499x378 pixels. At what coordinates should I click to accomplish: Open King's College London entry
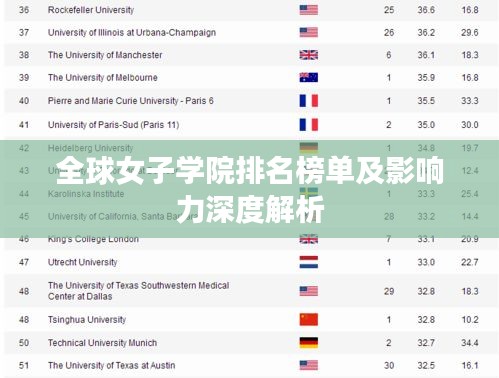93,239
